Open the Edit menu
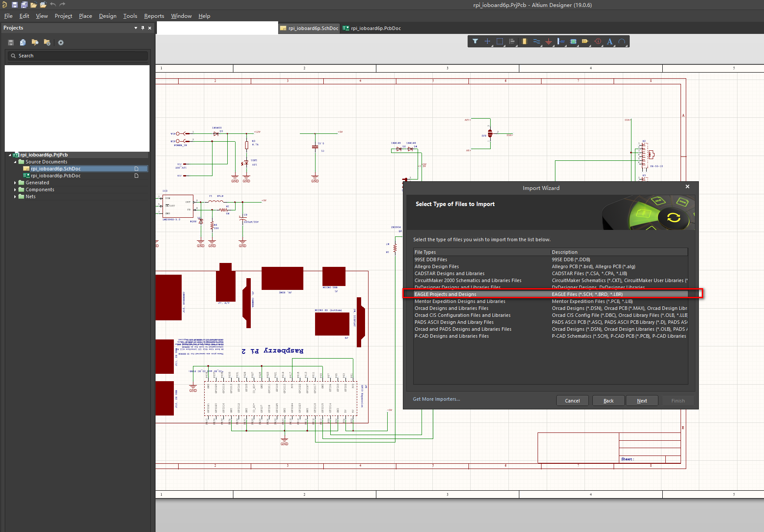Viewport: 764px width, 532px height. (x=24, y=16)
